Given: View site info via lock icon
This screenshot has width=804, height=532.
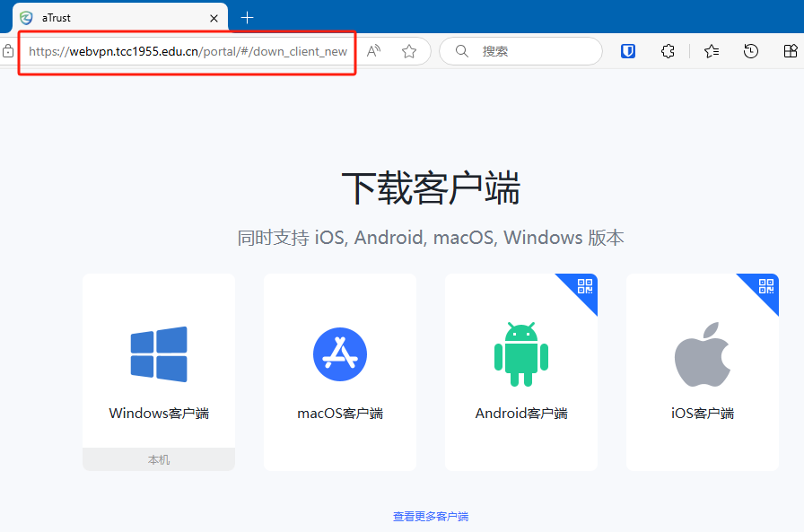Looking at the screenshot, I should [x=8, y=51].
